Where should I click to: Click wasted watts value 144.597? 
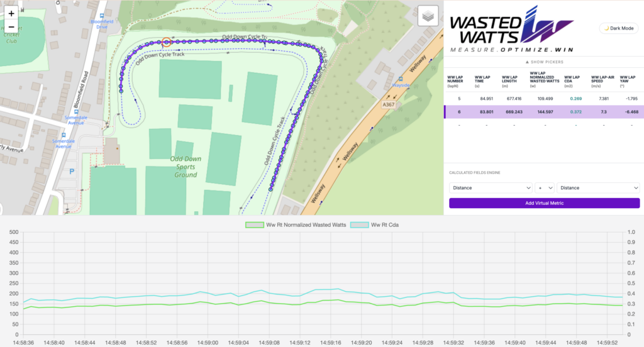pyautogui.click(x=545, y=112)
